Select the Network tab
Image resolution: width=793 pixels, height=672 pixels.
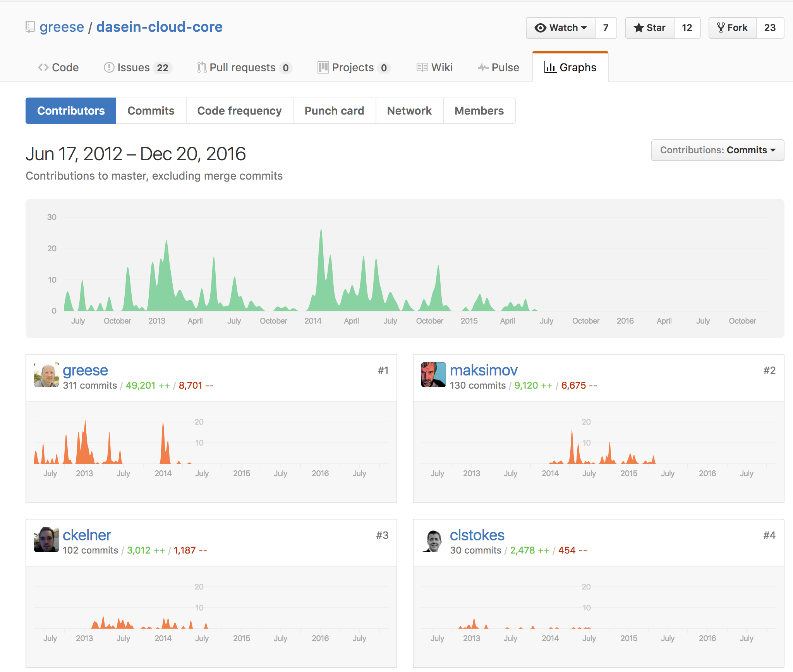[409, 111]
